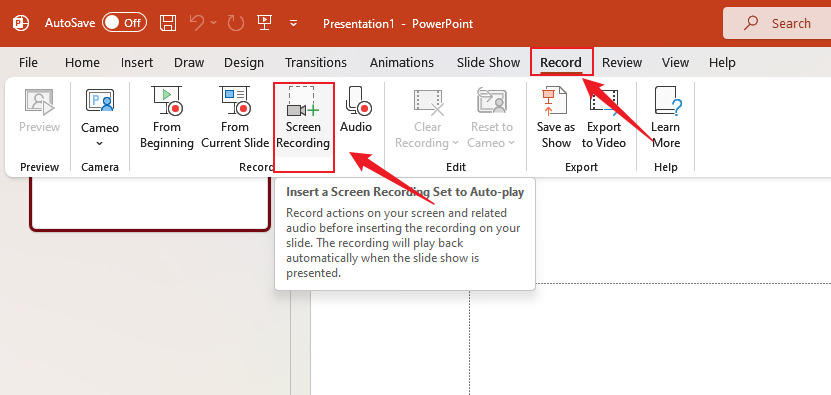Screen dimensions: 831x395
Task: Select the Record tab
Action: click(561, 63)
